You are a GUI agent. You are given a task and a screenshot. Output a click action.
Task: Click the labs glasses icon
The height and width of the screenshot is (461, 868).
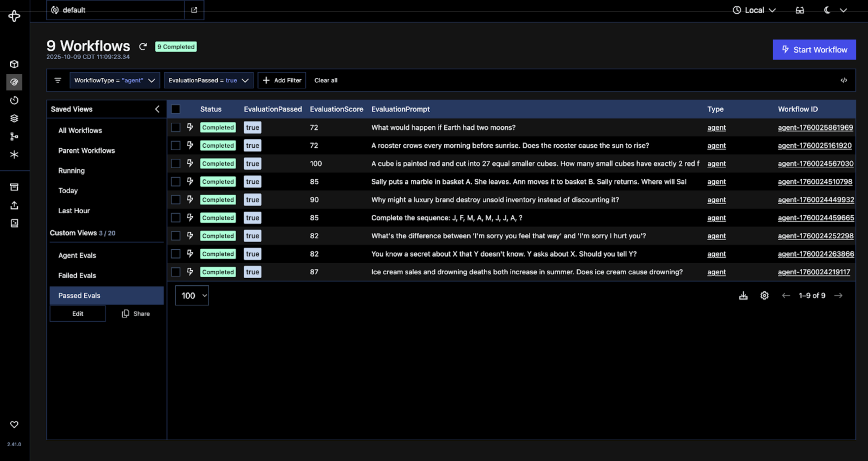(x=800, y=10)
